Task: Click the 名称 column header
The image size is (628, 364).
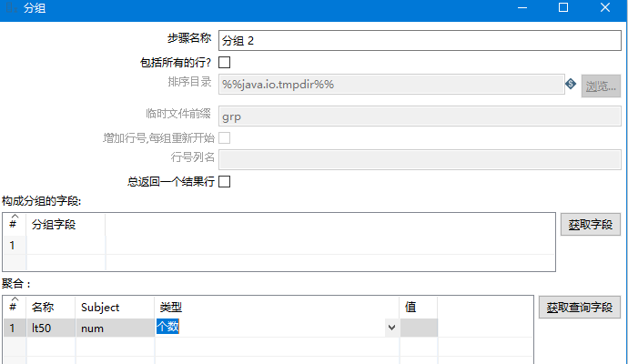Action: 50,308
